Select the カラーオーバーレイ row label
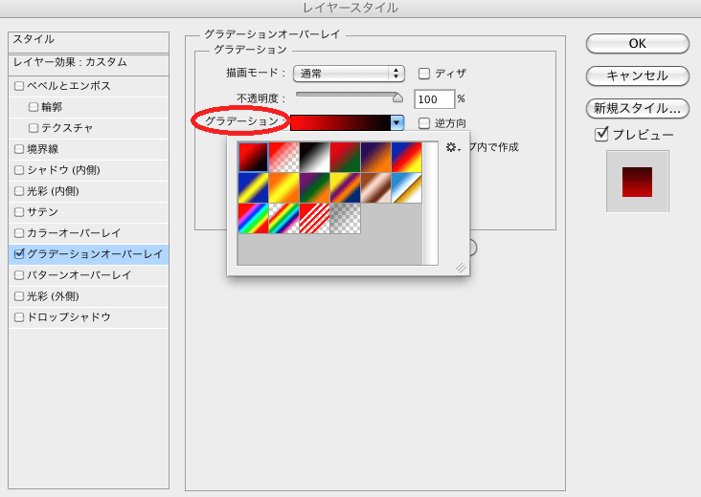Image resolution: width=701 pixels, height=497 pixels. [x=74, y=233]
